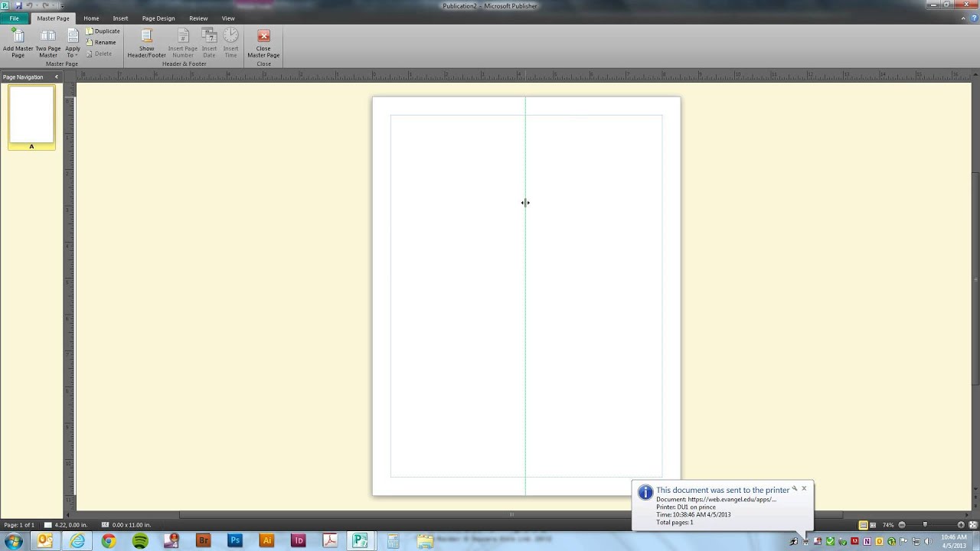This screenshot has height=551, width=980.
Task: Click Insert Page Number icon
Action: pyautogui.click(x=183, y=44)
